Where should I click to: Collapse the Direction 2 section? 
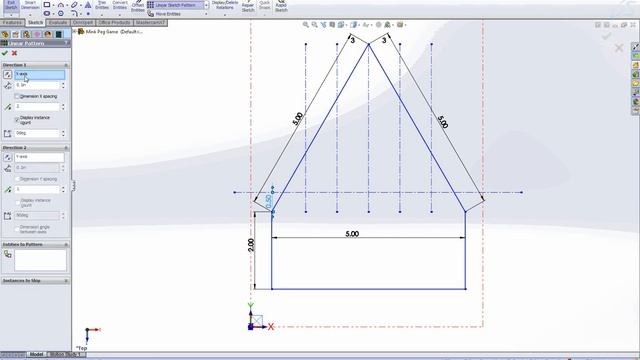point(66,148)
